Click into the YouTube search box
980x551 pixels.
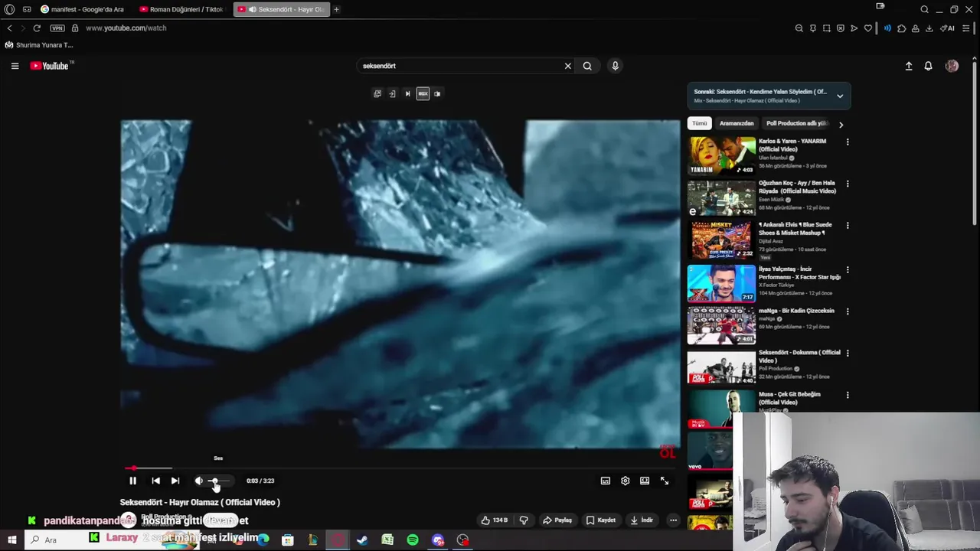pos(459,66)
